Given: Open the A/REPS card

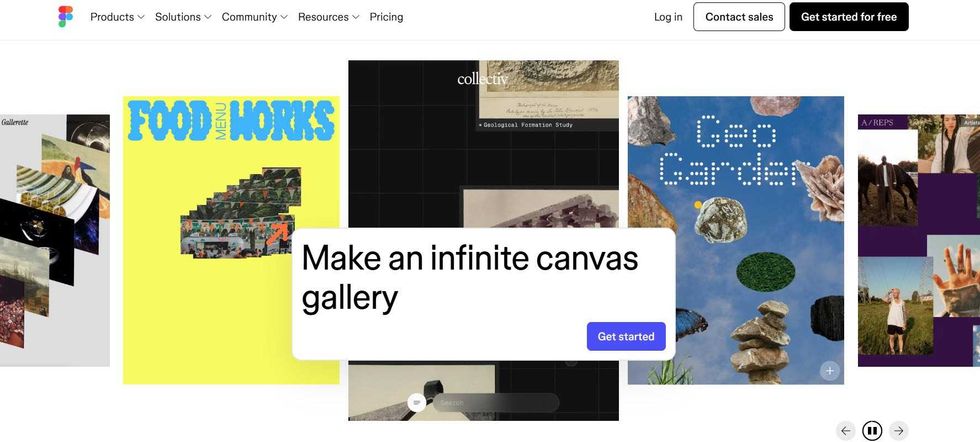Looking at the screenshot, I should tap(919, 240).
